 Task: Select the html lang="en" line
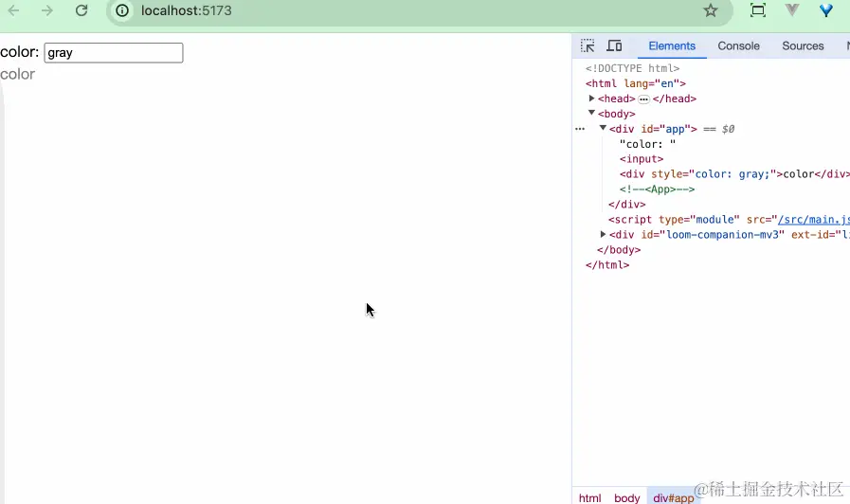point(635,83)
